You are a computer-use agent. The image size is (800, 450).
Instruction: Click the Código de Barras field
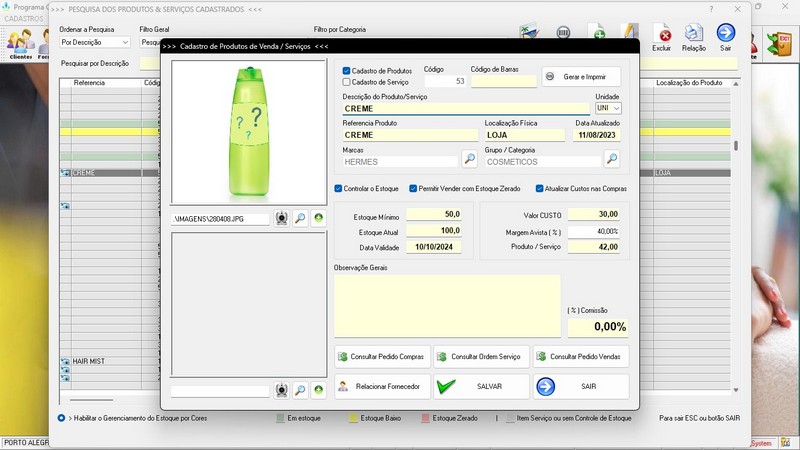[x=504, y=81]
